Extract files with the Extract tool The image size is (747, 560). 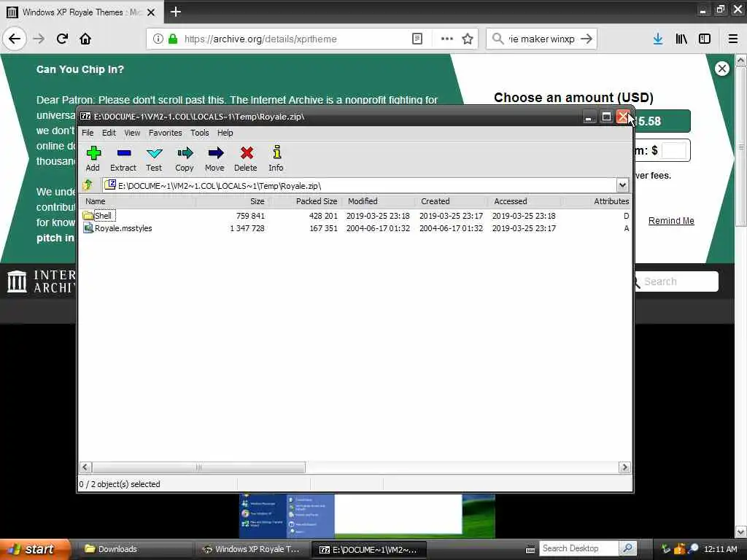click(x=123, y=158)
